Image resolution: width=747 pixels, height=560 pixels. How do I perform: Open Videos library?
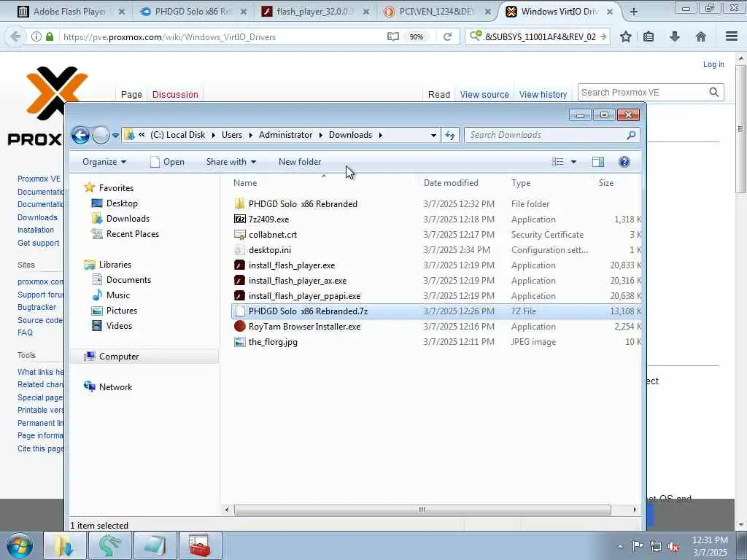point(119,326)
